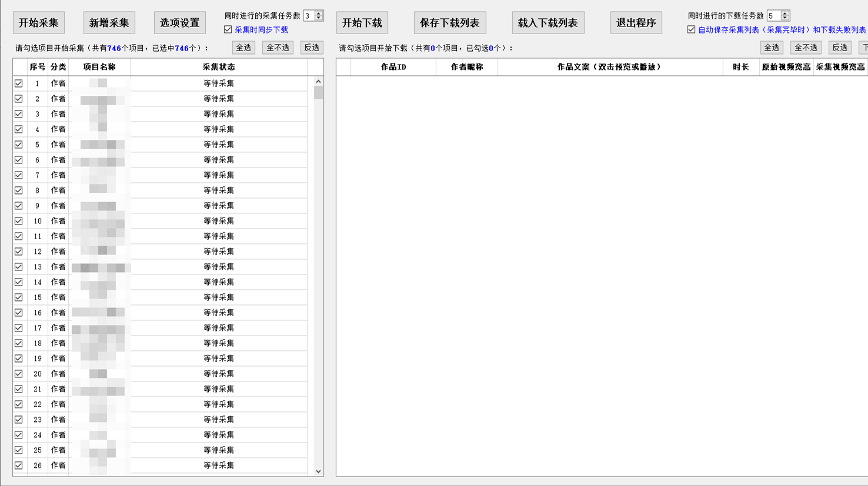Screen dimensions: 868x486
Task: Click 保存下载列表 button
Action: pyautogui.click(x=450, y=23)
